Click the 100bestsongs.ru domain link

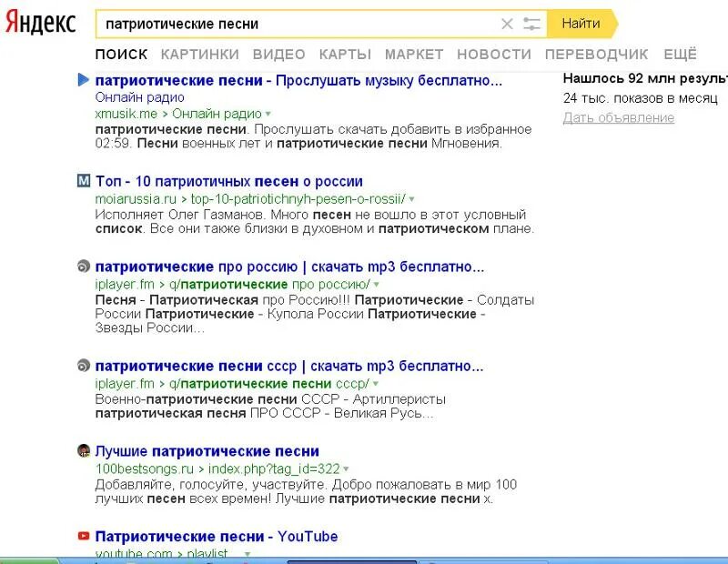tap(145, 468)
